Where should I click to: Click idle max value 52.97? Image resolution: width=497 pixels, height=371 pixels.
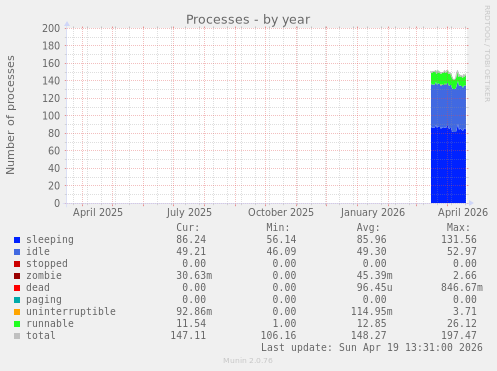461,251
